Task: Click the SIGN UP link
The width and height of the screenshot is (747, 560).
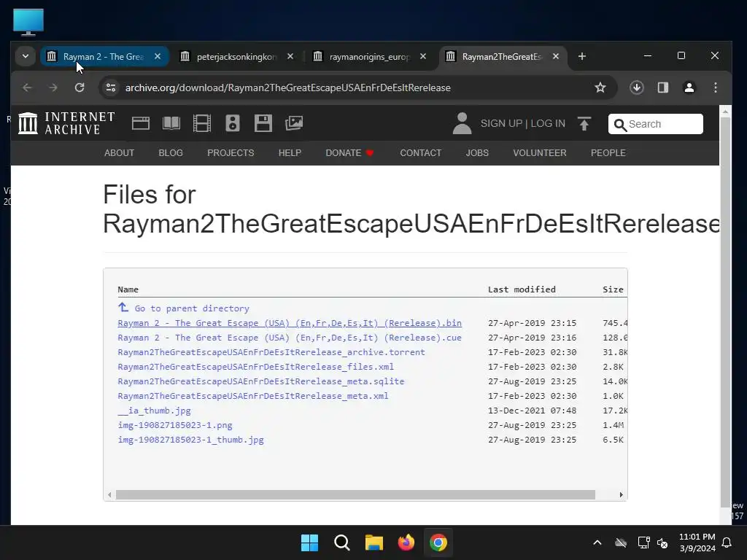Action: coord(501,123)
